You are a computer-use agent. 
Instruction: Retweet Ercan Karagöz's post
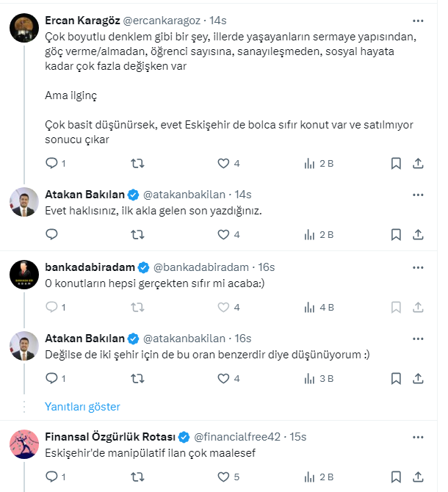(x=137, y=163)
